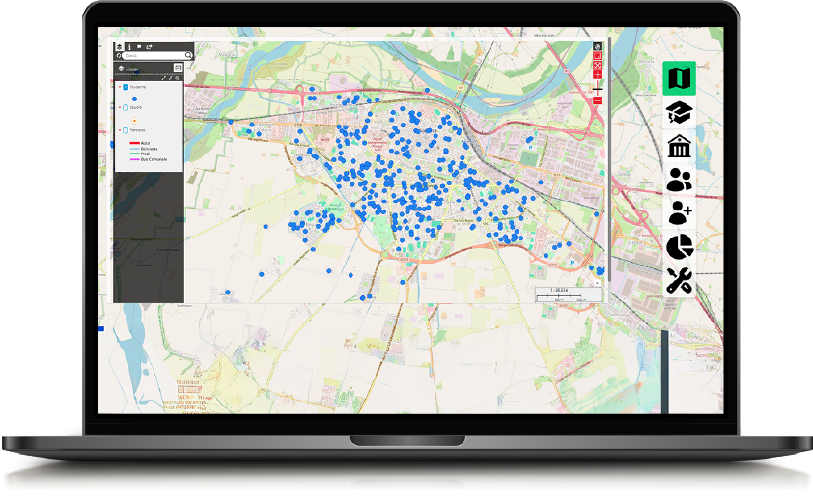The image size is (813, 504).
Task: Open the pie chart statistics icon
Action: pyautogui.click(x=679, y=246)
